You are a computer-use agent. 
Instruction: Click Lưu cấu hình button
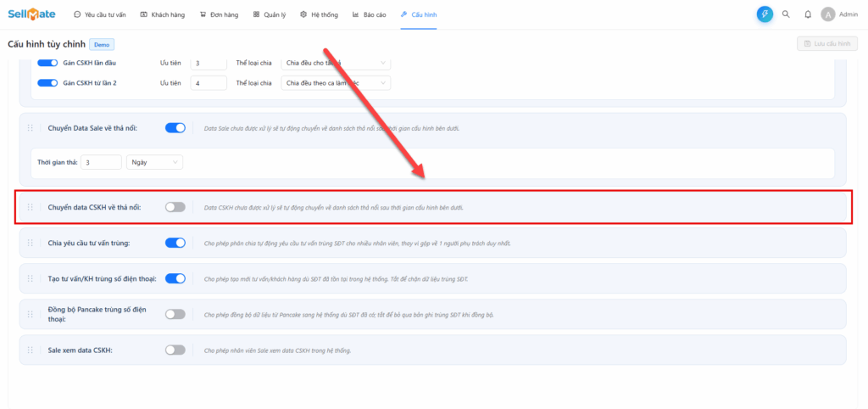click(x=827, y=44)
